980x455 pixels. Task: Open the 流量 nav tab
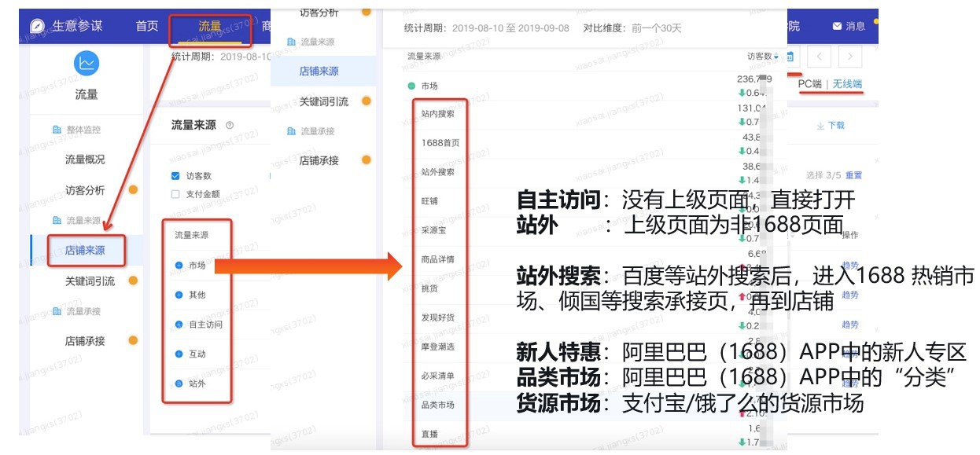pos(210,26)
